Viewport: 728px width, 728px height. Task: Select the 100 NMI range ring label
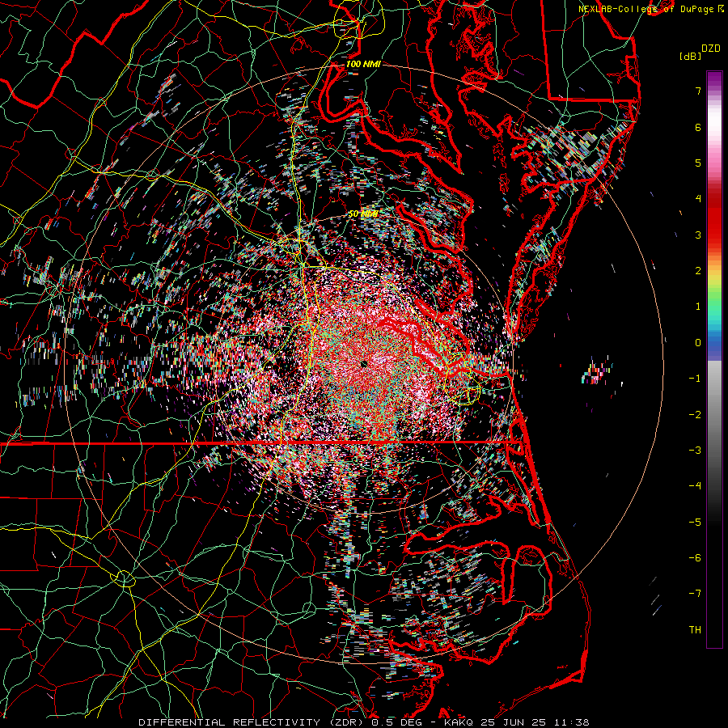(363, 64)
